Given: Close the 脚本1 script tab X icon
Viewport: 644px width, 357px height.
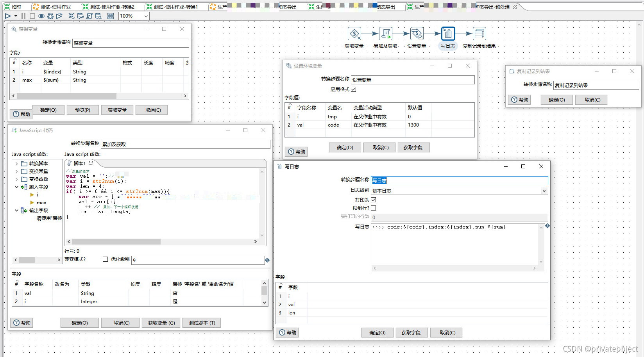Looking at the screenshot, I should coord(91,163).
